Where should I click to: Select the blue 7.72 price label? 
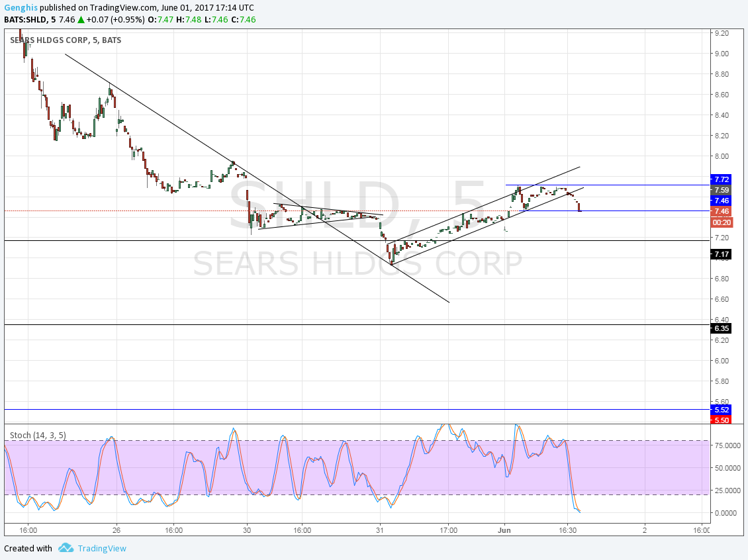[720, 179]
